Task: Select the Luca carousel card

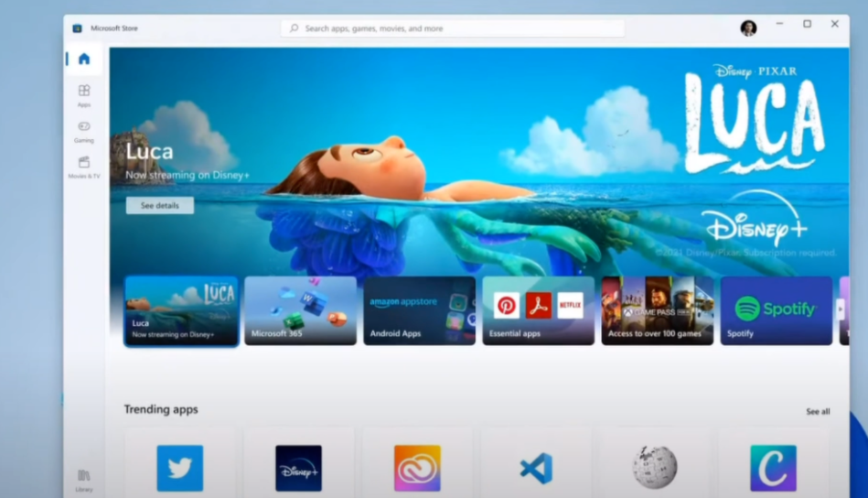Action: (x=182, y=310)
